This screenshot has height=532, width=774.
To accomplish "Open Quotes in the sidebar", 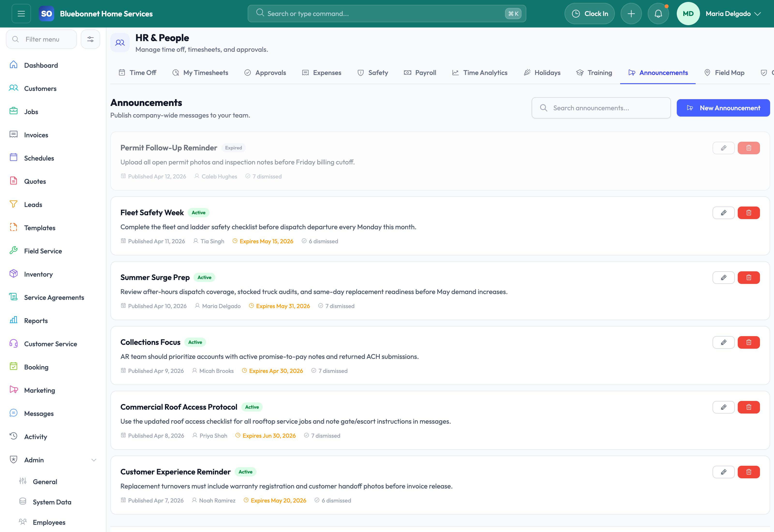I will [53, 182].
